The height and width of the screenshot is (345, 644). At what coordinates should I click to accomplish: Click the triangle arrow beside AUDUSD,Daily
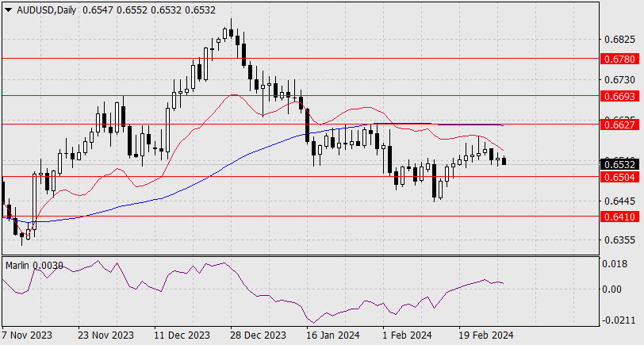pyautogui.click(x=8, y=10)
